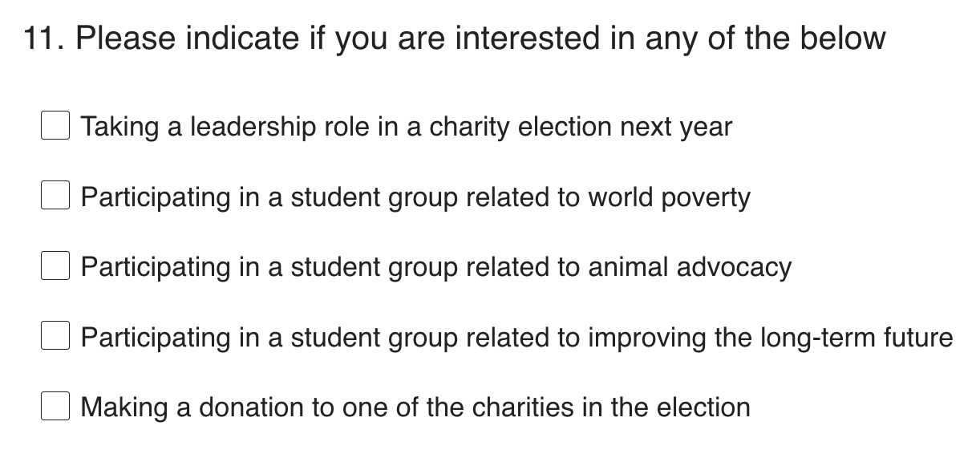The width and height of the screenshot is (980, 454).
Task: Click the 'Making a donation' option label
Action: pyautogui.click(x=415, y=407)
